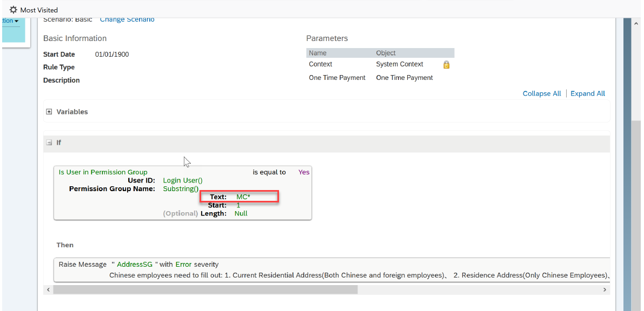Click the horizontal scrollbar right arrow
The width and height of the screenshot is (644, 311).
point(605,289)
